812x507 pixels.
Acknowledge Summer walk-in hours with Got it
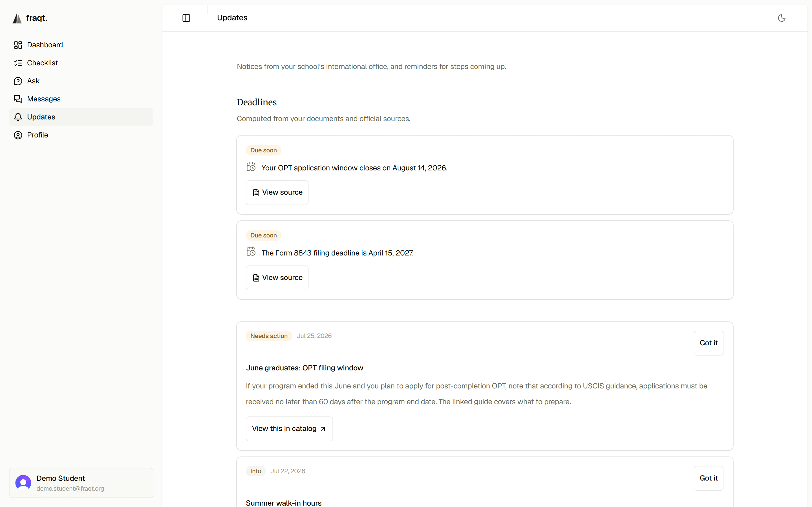(x=709, y=478)
